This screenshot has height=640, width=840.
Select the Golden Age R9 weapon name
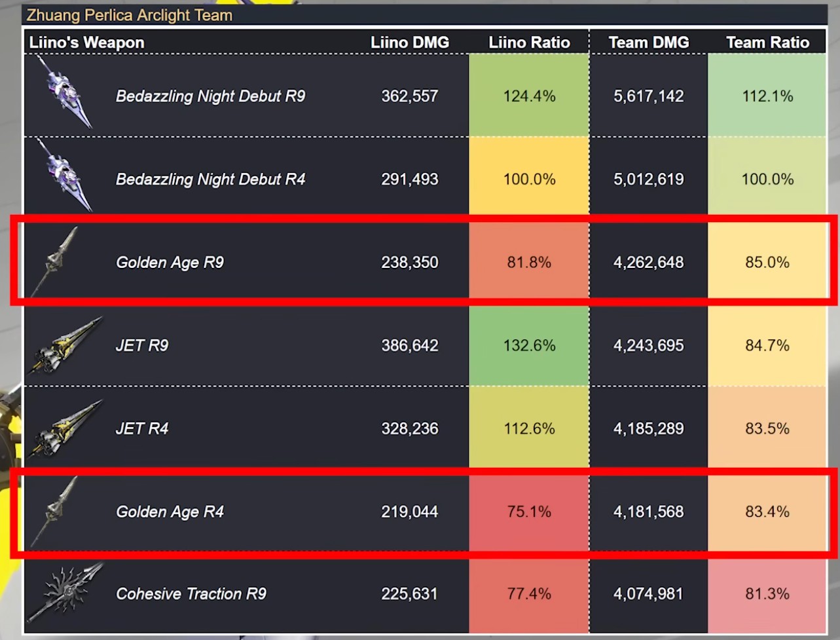tap(170, 263)
